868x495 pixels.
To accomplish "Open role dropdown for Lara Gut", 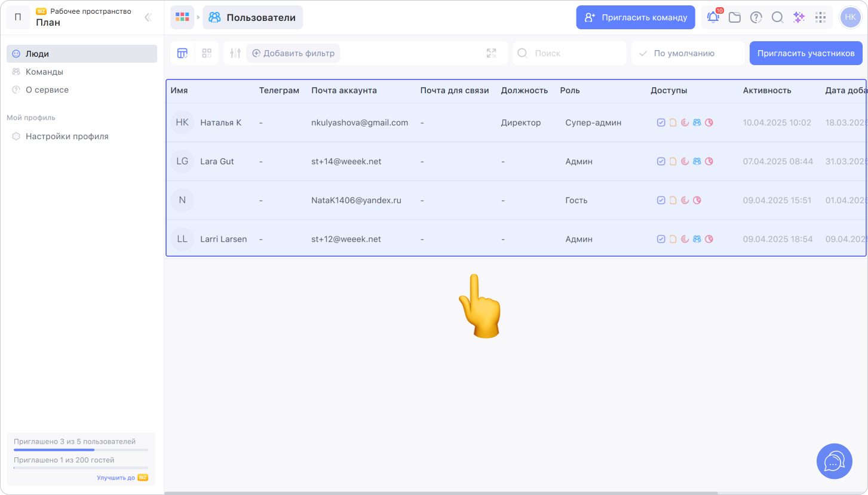I will [579, 161].
